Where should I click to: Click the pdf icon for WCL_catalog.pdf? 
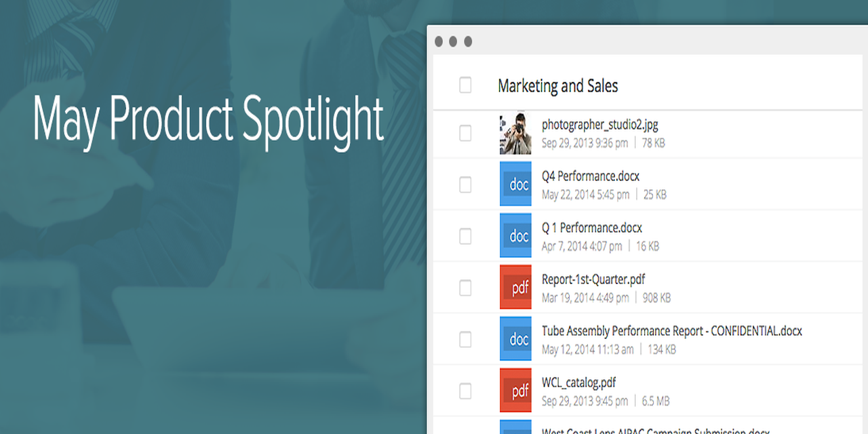(x=515, y=390)
